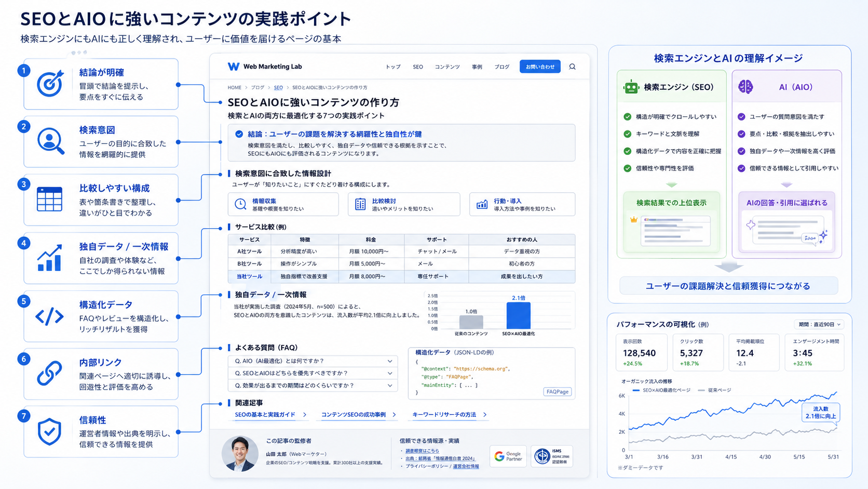Click the clock-search icon in 情報収集 card

pos(240,204)
